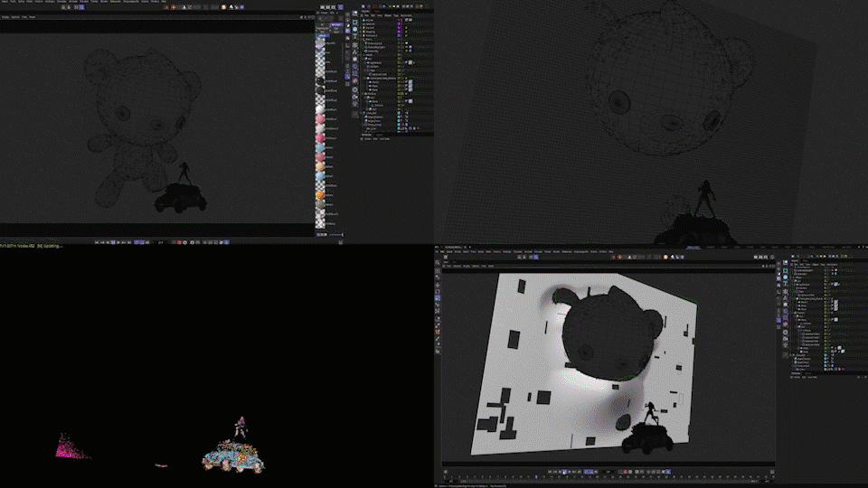Go to start frame in top-left playback bar
Screen dimensions: 868x488
point(97,242)
